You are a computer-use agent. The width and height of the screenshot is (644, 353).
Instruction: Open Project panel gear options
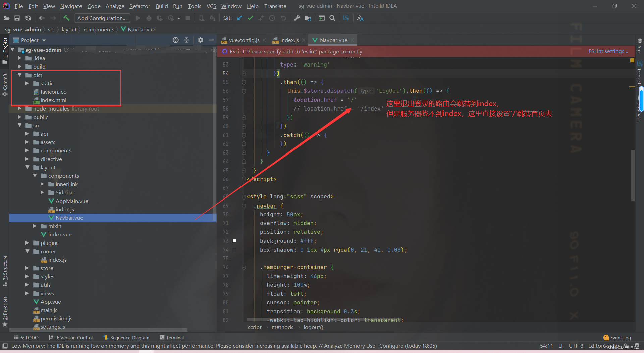200,40
